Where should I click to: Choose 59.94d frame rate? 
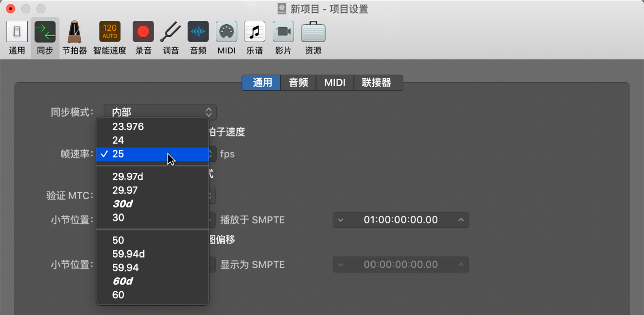pos(152,254)
